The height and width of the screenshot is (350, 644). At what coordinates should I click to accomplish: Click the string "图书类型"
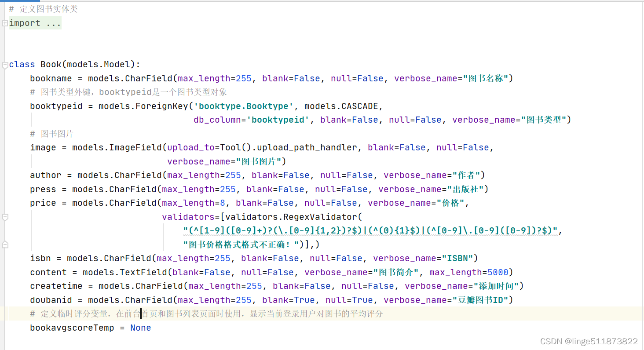(544, 120)
